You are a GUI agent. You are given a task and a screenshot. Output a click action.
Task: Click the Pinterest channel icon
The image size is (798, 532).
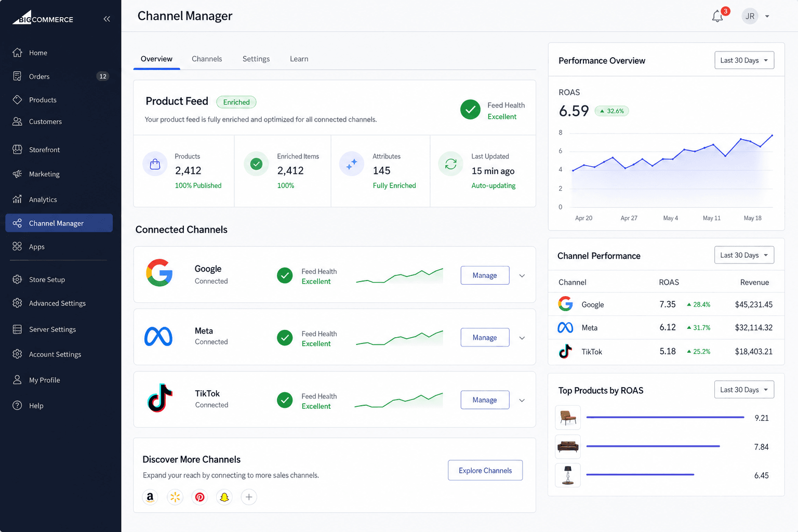199,497
